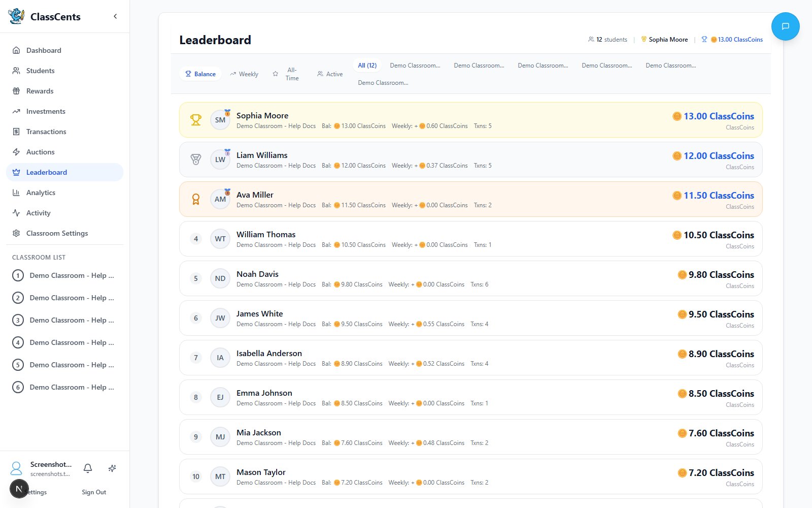
Task: Click the SM avatar for Sophia Moore
Action: click(220, 120)
